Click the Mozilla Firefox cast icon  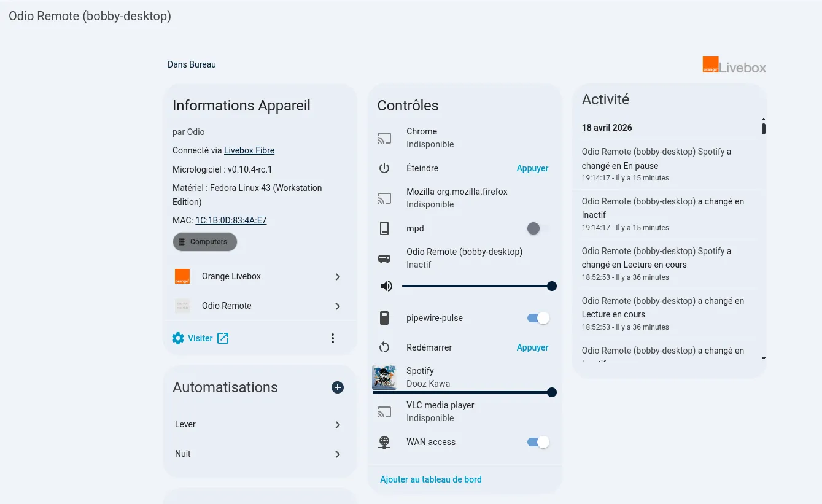tap(384, 198)
